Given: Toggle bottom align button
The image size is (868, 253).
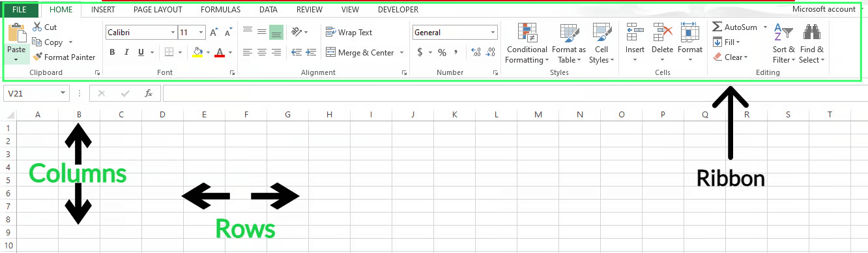Looking at the screenshot, I should pos(276,32).
